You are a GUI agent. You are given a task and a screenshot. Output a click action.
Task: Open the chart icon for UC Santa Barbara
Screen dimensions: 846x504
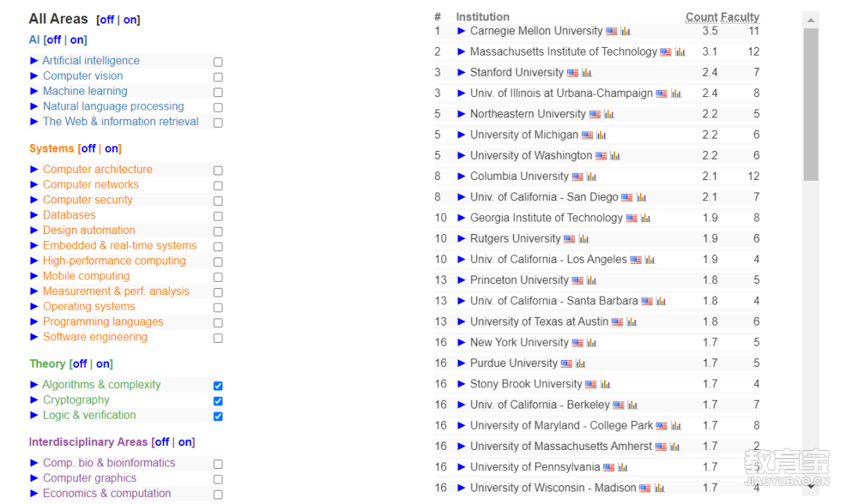[x=661, y=301]
